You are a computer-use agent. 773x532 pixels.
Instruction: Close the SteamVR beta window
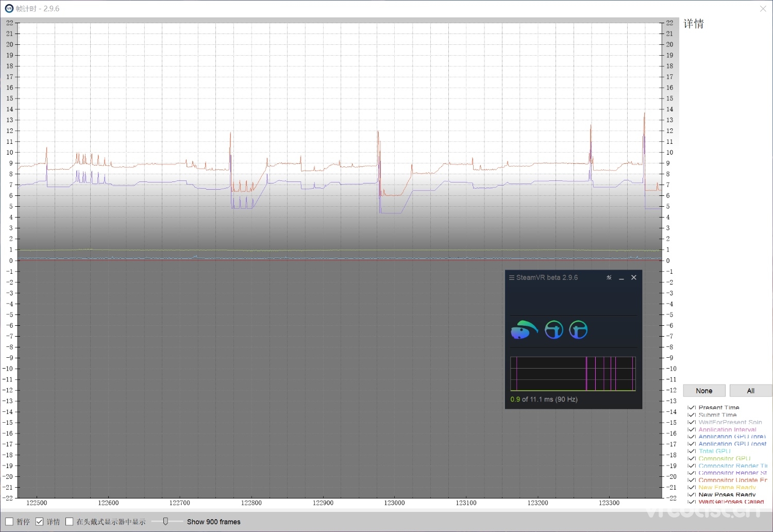[634, 277]
